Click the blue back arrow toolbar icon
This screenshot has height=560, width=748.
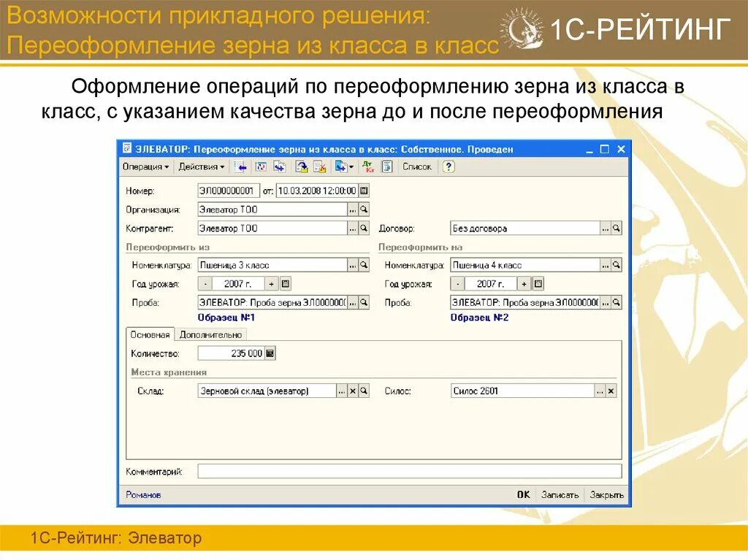tap(241, 167)
